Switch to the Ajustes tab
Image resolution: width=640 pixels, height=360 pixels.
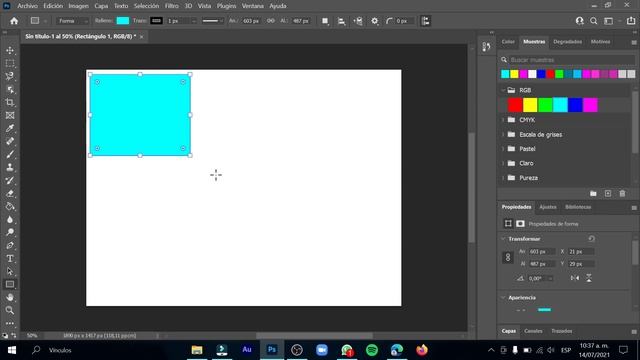point(548,207)
